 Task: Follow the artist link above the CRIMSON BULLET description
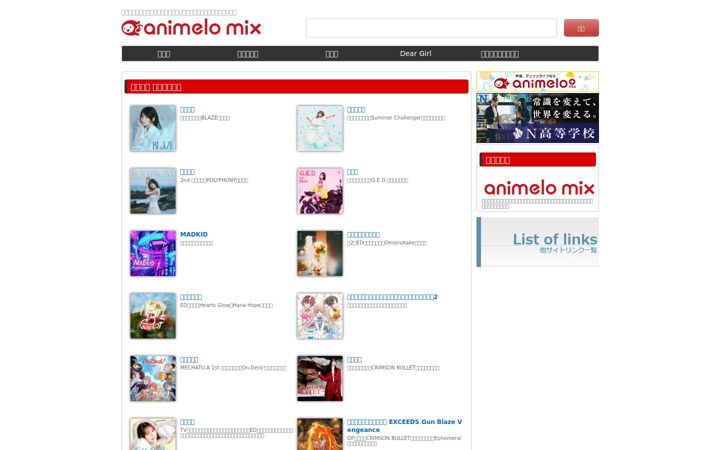coord(354,360)
